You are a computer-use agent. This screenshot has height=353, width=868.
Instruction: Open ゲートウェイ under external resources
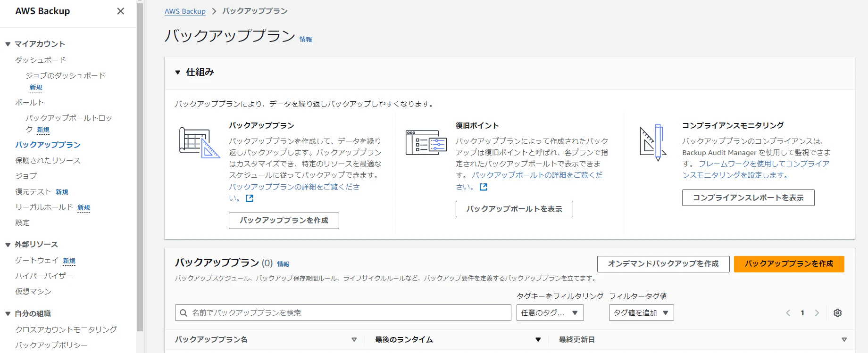point(37,260)
